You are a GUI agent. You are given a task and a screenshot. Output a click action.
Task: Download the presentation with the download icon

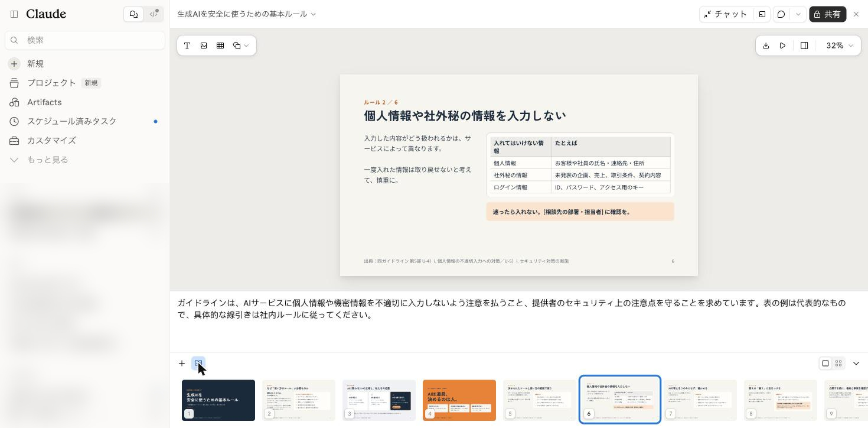(x=766, y=46)
